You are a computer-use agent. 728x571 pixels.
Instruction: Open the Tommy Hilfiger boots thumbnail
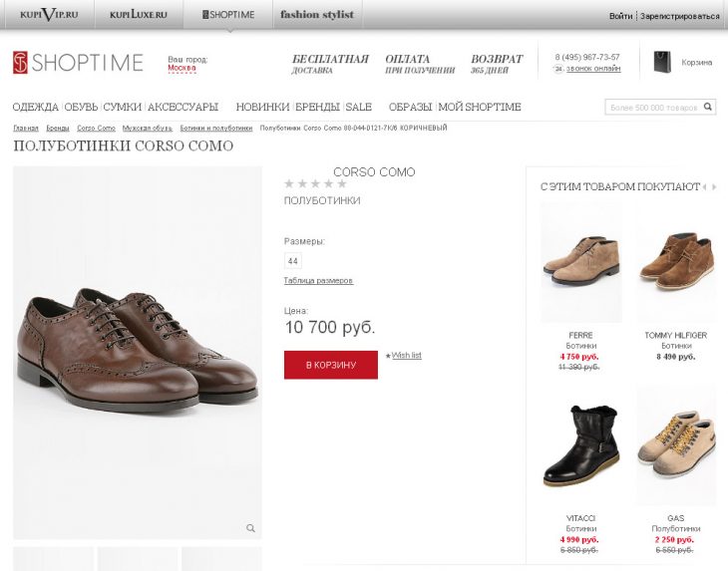675,263
